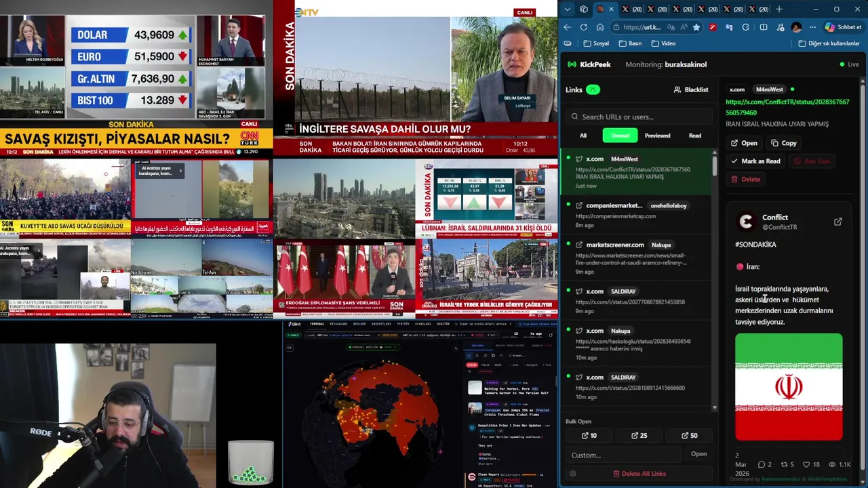Focus the Search URLs or users field

click(x=639, y=117)
